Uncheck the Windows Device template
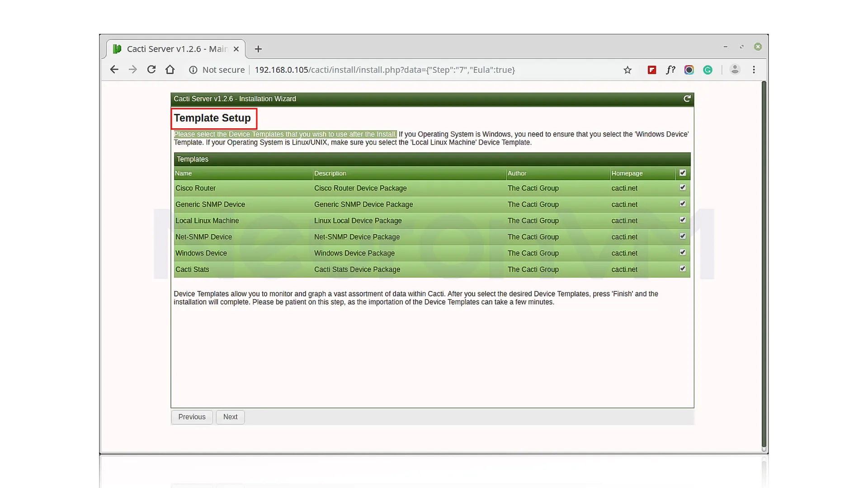 click(683, 253)
